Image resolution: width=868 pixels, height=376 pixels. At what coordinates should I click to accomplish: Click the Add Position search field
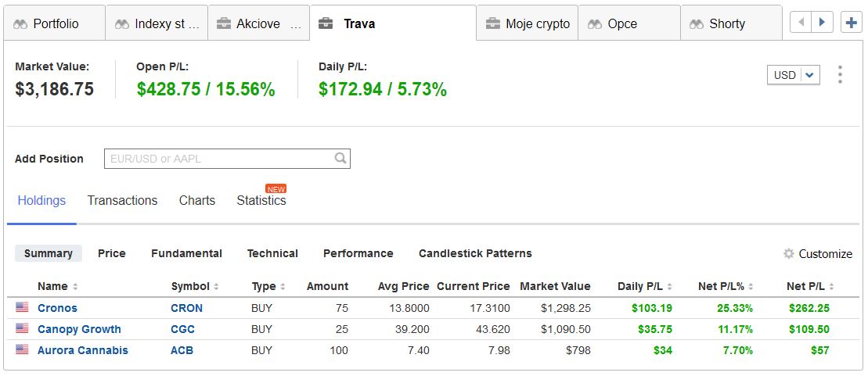pyautogui.click(x=227, y=159)
